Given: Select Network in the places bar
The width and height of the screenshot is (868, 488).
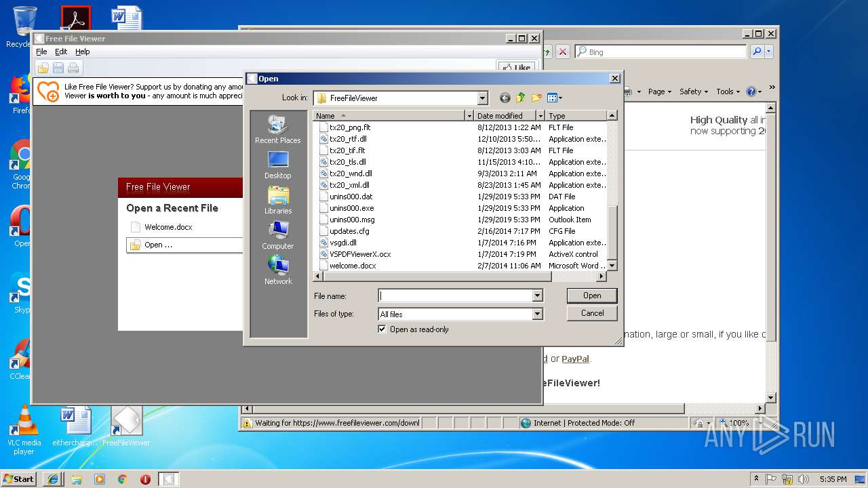Looking at the screenshot, I should [278, 270].
